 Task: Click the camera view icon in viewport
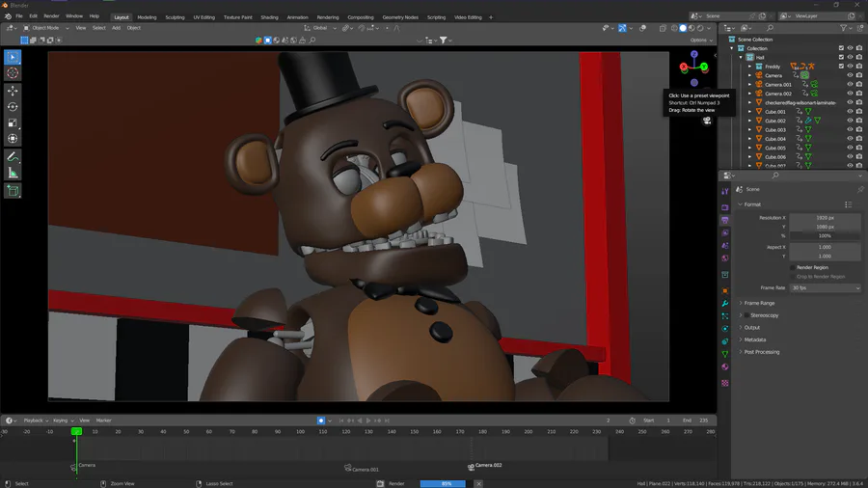pyautogui.click(x=707, y=121)
